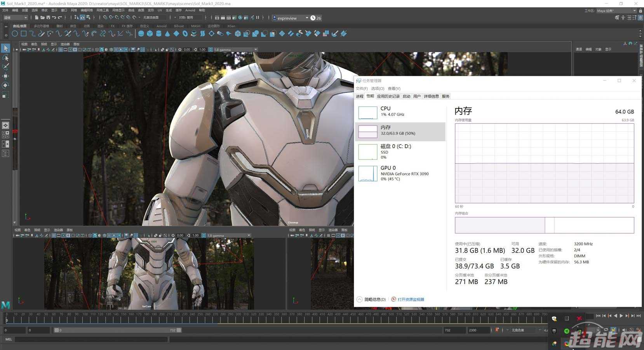Screen dimensions: 644x350
Task: Create a blue NURBS sphere from shelf
Action: 141,34
